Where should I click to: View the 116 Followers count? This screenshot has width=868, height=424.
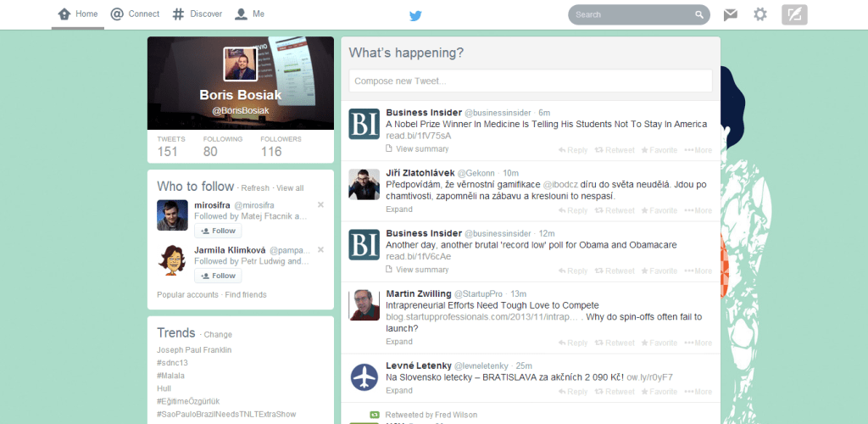[281, 146]
